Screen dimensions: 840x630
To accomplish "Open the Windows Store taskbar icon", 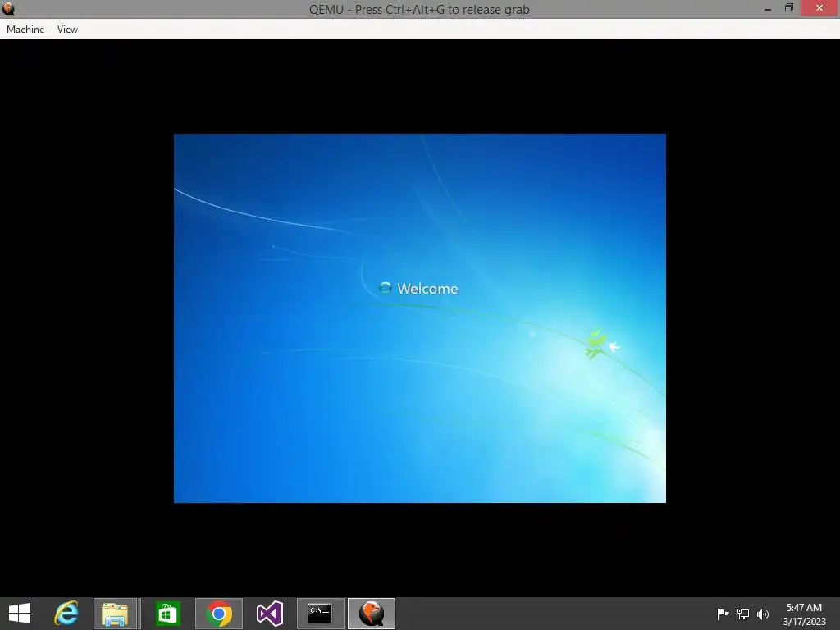I will (x=167, y=614).
